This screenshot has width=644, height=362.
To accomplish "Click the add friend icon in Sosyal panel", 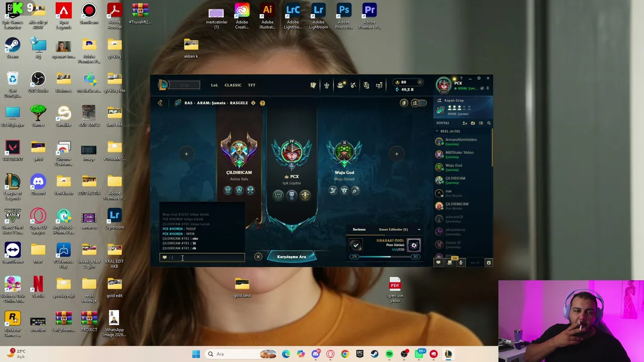I will point(464,123).
